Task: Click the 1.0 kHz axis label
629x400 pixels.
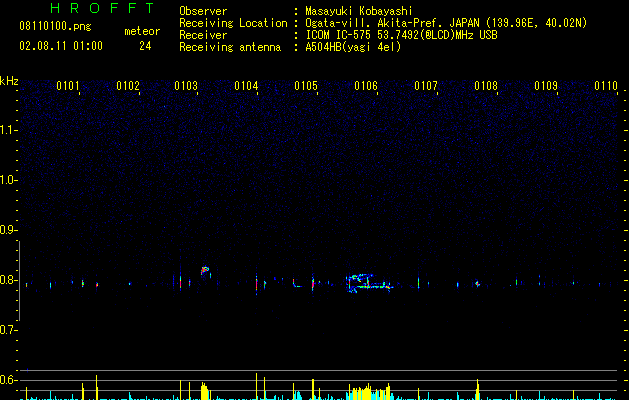Action: (8, 180)
